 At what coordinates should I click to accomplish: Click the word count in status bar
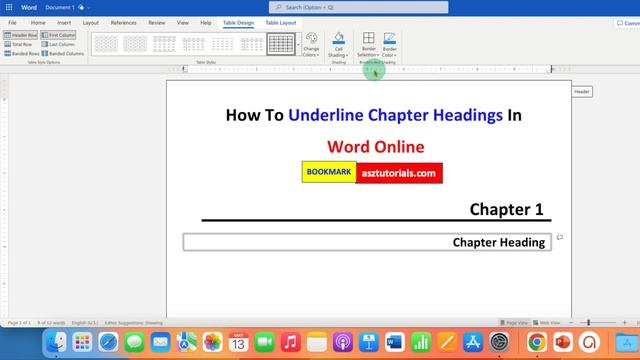(51, 323)
